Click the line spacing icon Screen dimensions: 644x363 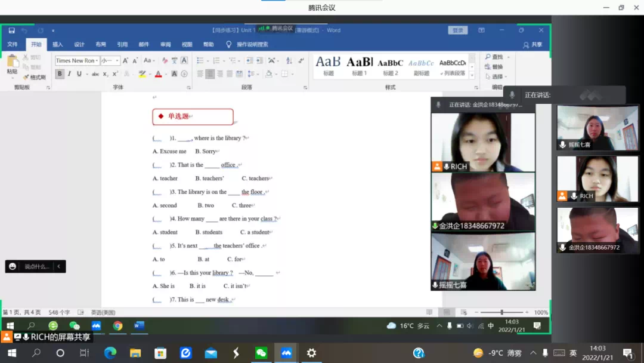pos(250,74)
